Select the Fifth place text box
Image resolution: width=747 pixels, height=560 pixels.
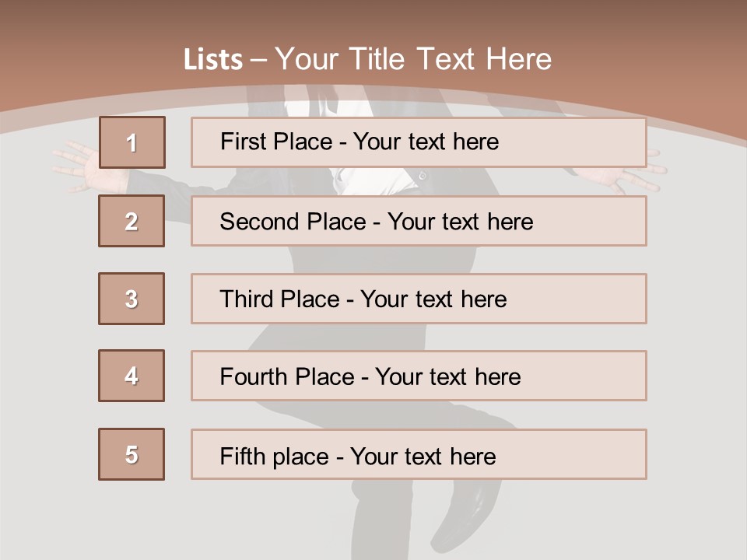(x=419, y=454)
